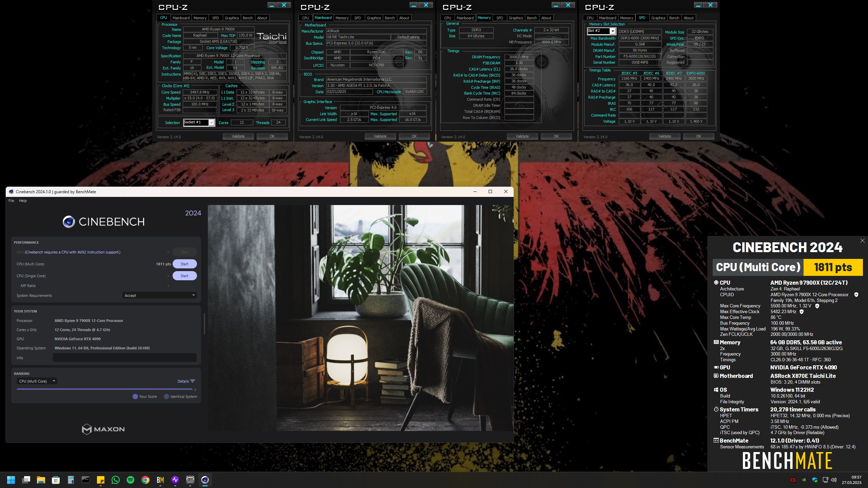Click Details link in Ranking section
The width and height of the screenshot is (868, 488).
pyautogui.click(x=183, y=381)
